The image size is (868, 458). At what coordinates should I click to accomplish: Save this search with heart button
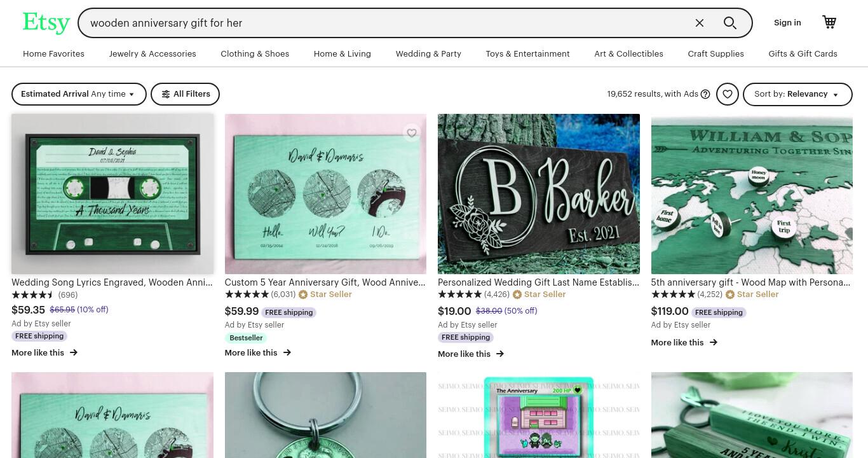click(x=728, y=94)
